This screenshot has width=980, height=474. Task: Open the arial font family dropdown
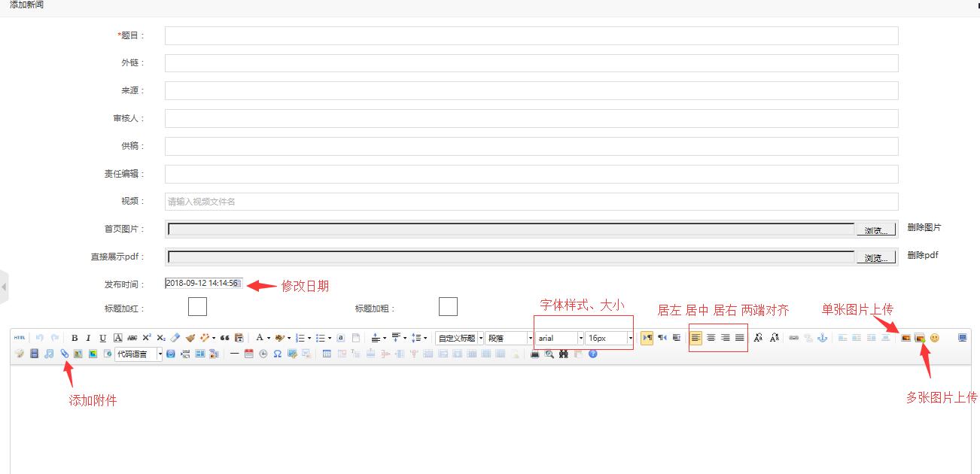point(559,339)
